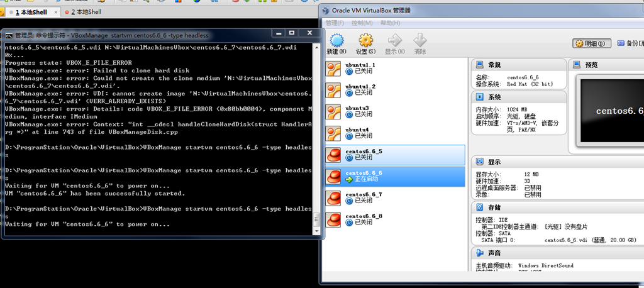Select the ubuntu3 VM OS icon

[333, 111]
